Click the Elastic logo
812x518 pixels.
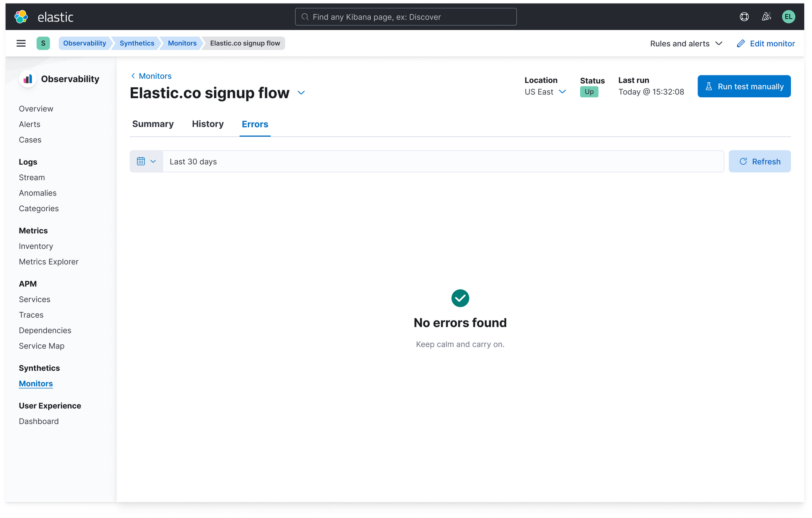[21, 17]
